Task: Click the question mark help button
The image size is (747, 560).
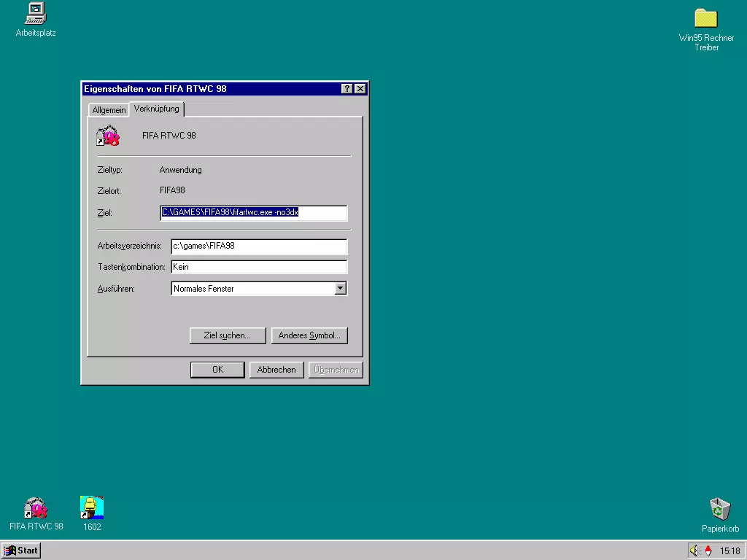Action: 347,88
